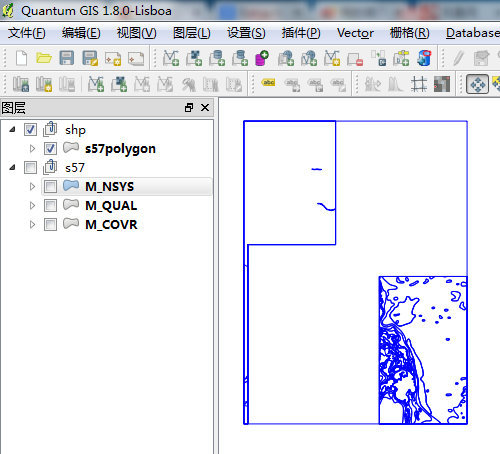Open the 视图(V) menu
Image resolution: width=500 pixels, height=454 pixels.
click(x=136, y=33)
